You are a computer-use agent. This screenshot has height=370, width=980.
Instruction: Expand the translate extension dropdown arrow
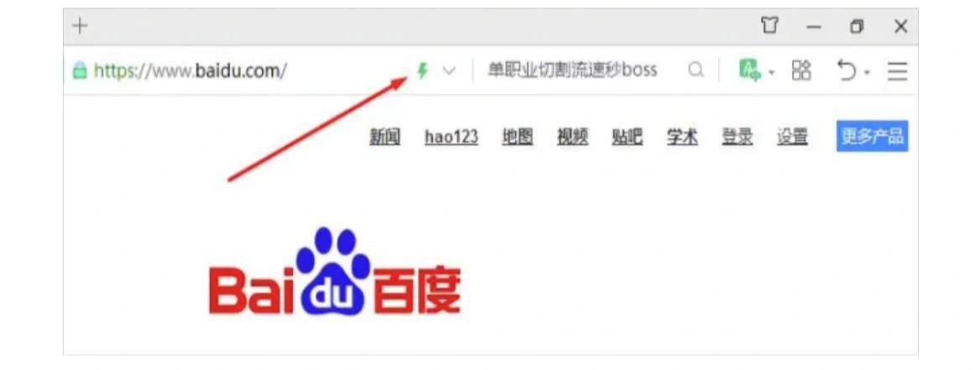(x=771, y=73)
